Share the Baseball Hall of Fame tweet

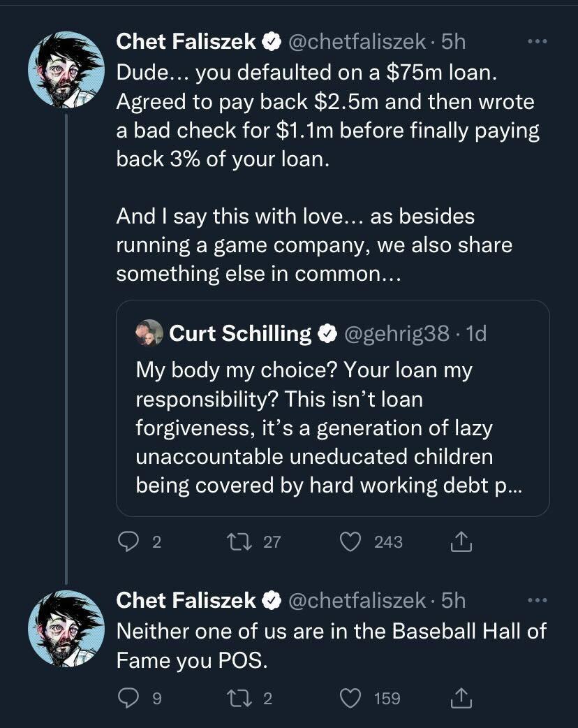click(x=461, y=698)
